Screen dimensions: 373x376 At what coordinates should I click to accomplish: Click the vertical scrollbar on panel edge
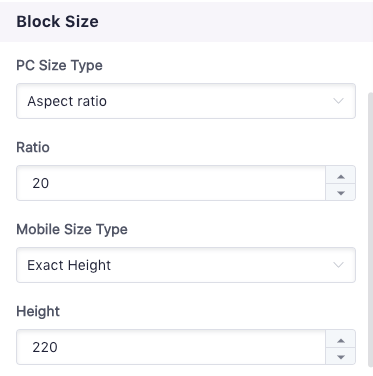coord(370,230)
